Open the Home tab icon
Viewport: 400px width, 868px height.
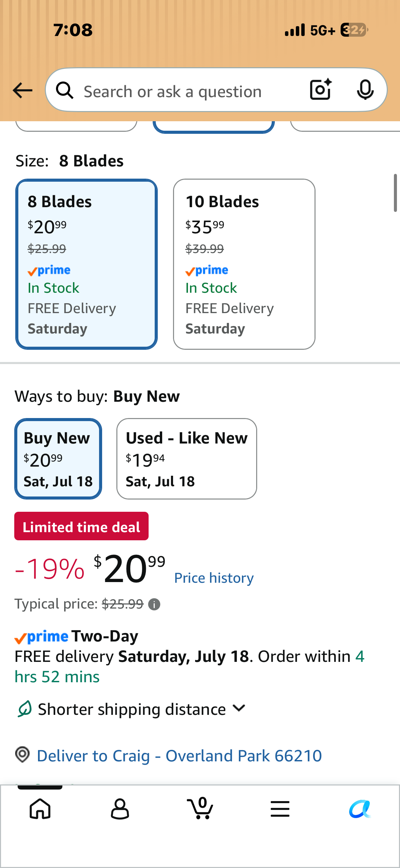40,809
